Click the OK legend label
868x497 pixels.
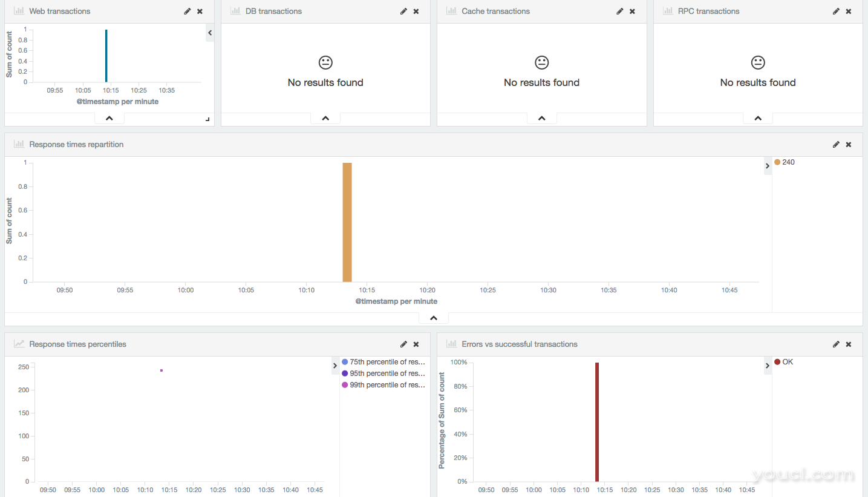pyautogui.click(x=788, y=362)
